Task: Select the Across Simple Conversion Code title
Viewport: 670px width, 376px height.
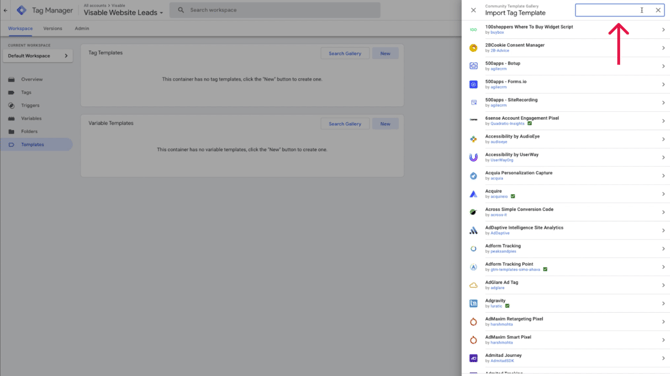Action: click(x=519, y=209)
